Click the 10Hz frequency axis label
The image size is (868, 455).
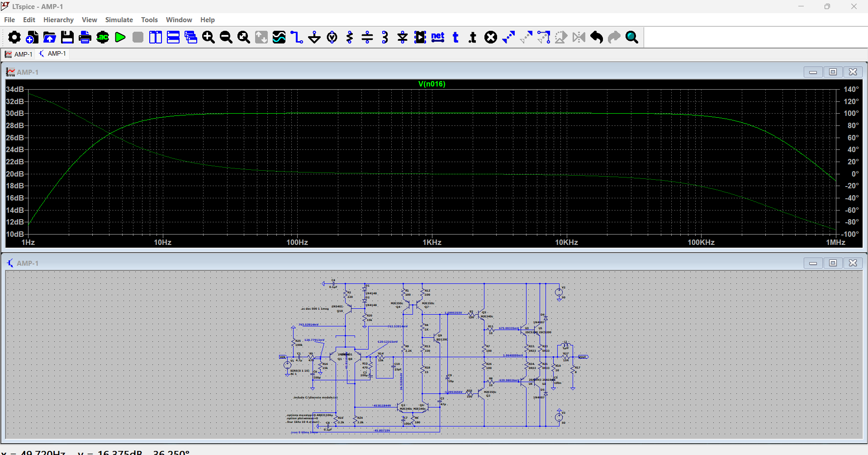(x=163, y=242)
